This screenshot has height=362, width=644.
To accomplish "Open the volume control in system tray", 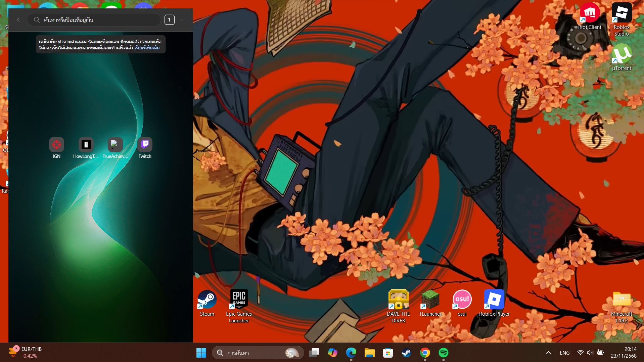I will [x=590, y=353].
